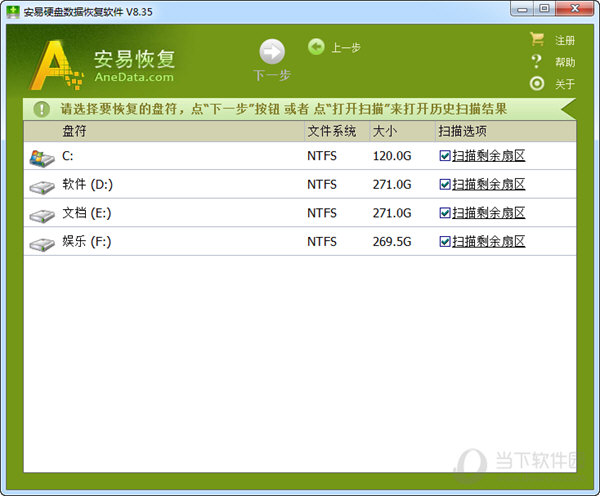The image size is (600, 496).
Task: Click the green back arrow icon
Action: (316, 47)
